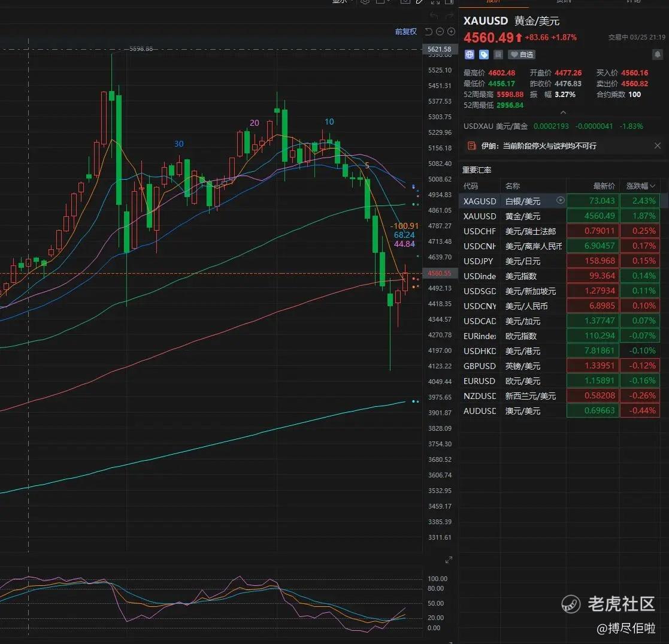
Task: Select the XAGUSD 白银/美元 row
Action: coord(559,201)
